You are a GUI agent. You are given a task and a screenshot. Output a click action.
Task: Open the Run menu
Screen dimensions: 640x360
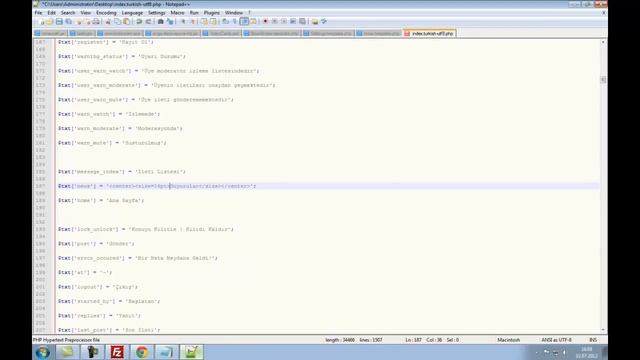pos(194,13)
